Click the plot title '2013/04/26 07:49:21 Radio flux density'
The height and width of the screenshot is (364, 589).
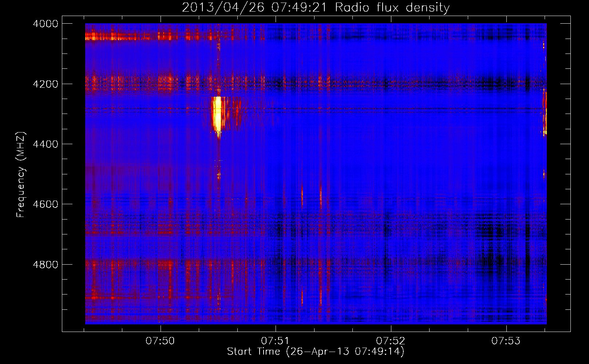[x=316, y=7]
